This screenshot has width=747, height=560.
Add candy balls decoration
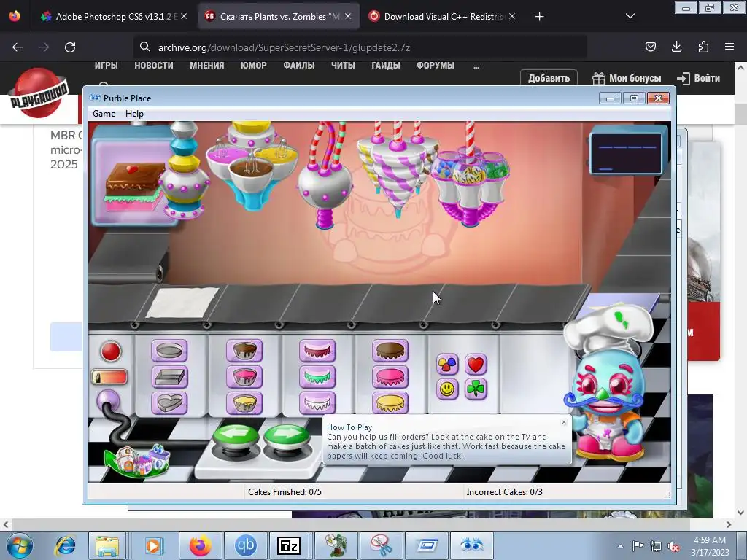tap(447, 365)
